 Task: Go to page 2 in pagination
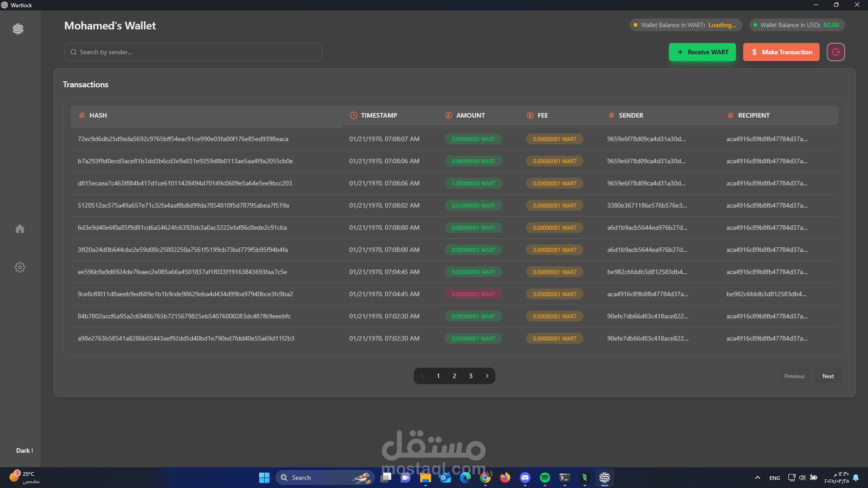click(x=455, y=376)
